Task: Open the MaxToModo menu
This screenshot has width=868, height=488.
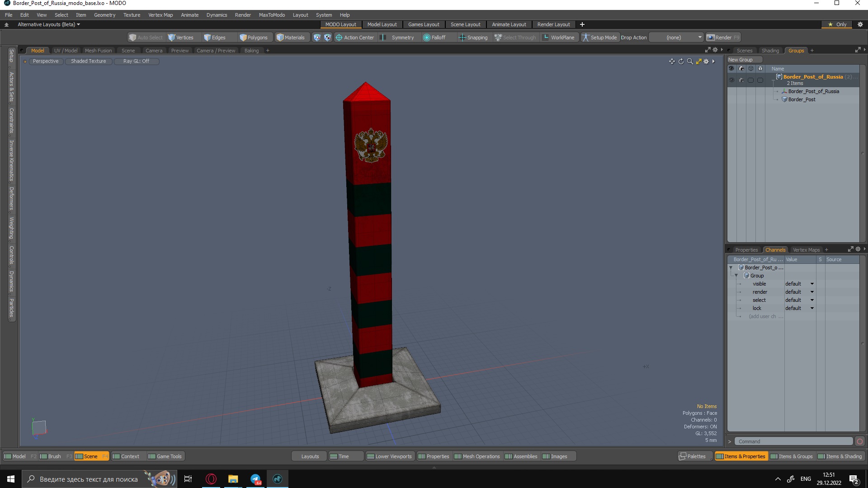Action: (x=272, y=15)
